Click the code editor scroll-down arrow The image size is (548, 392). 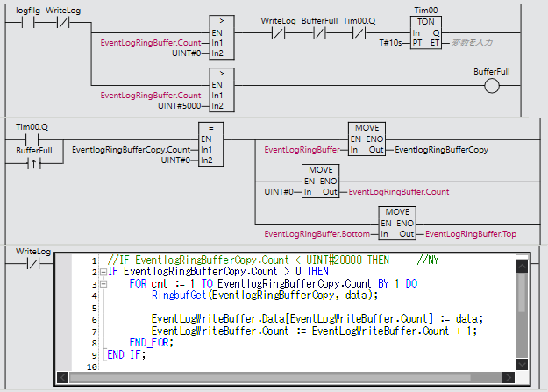523,364
